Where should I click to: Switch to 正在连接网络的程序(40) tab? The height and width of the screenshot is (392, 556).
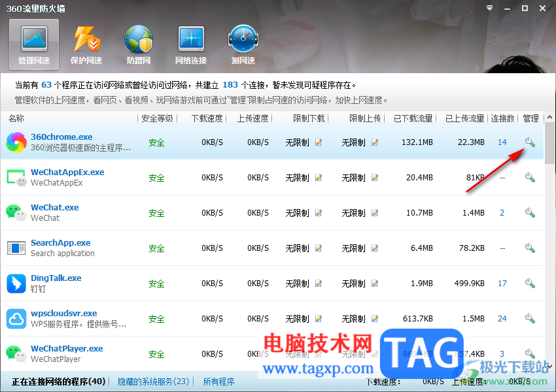58,382
